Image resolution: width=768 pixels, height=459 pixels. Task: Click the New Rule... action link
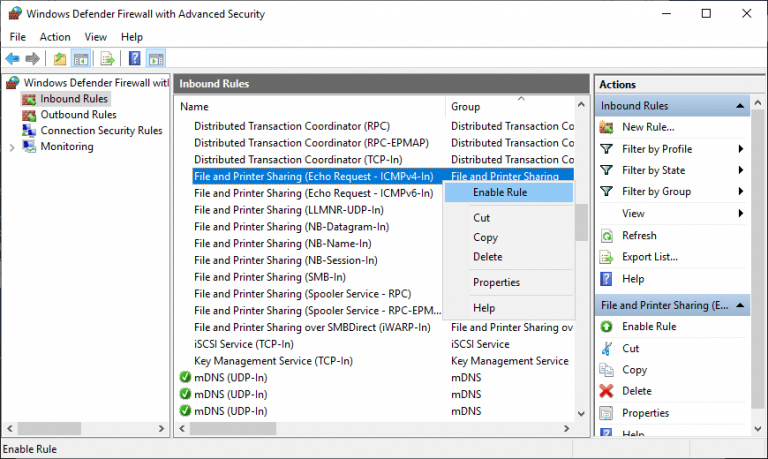point(648,127)
